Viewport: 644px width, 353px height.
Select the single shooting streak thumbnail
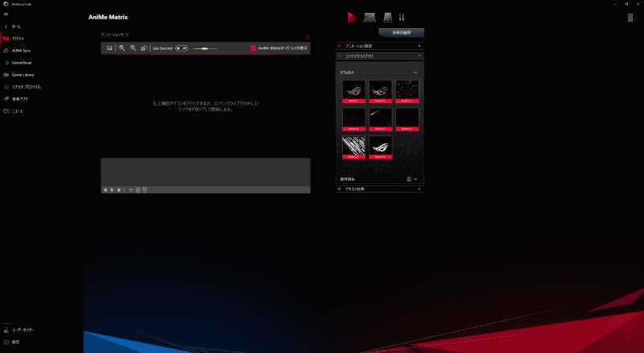380,119
